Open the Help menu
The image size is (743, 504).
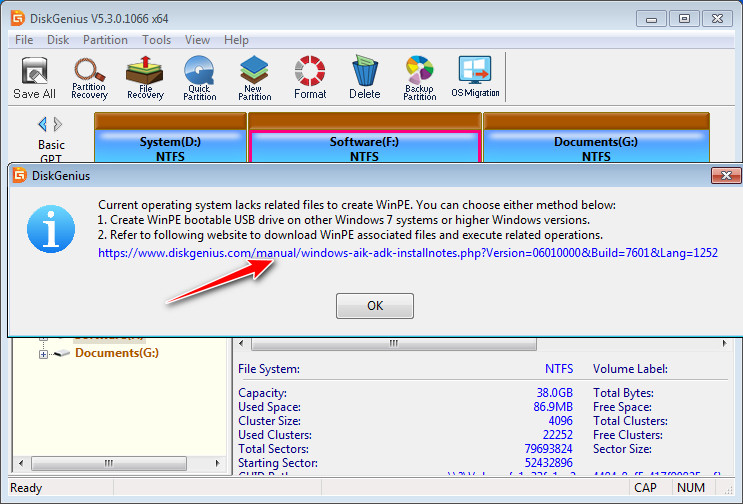tap(236, 40)
